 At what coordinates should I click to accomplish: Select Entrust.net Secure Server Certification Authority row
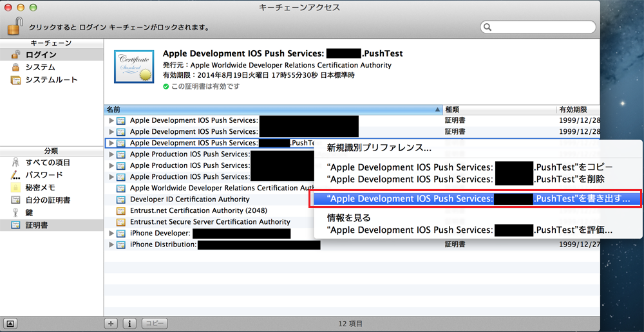click(x=209, y=222)
